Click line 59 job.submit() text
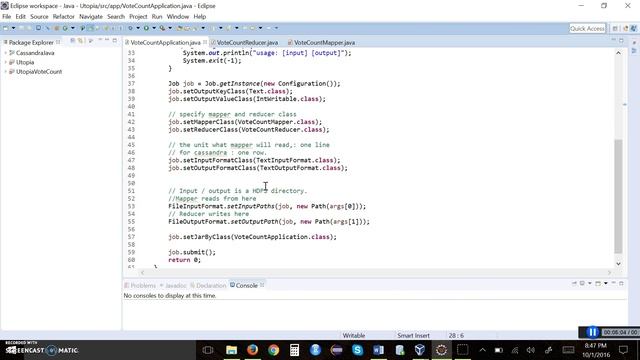Viewport: 640px width, 360px height. point(192,252)
